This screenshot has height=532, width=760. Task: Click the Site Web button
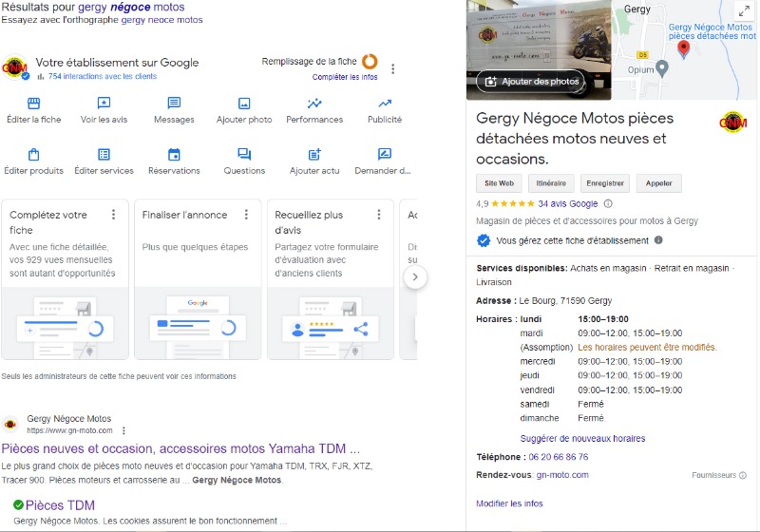click(499, 183)
